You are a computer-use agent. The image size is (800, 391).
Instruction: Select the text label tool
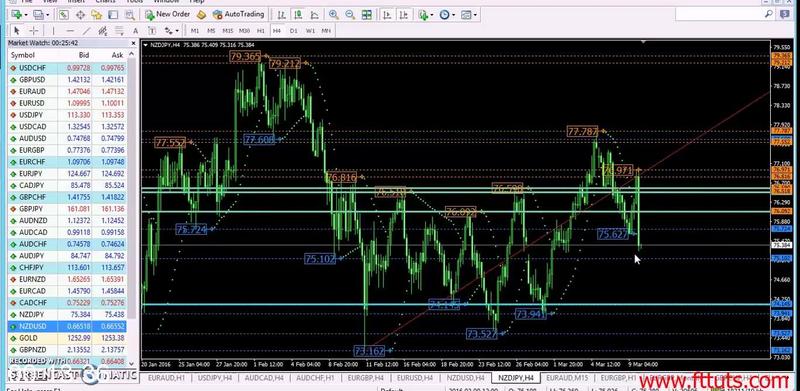[151, 31]
